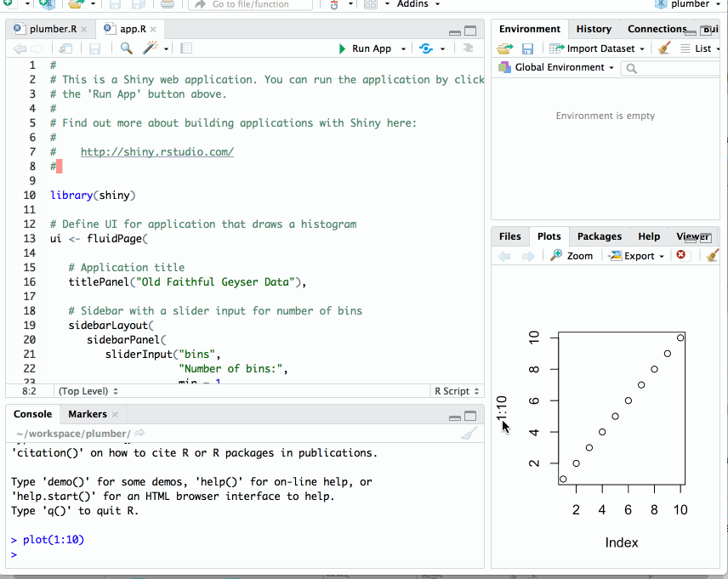The width and height of the screenshot is (728, 579).
Task: Open the Global Environment selector
Action: (x=556, y=67)
